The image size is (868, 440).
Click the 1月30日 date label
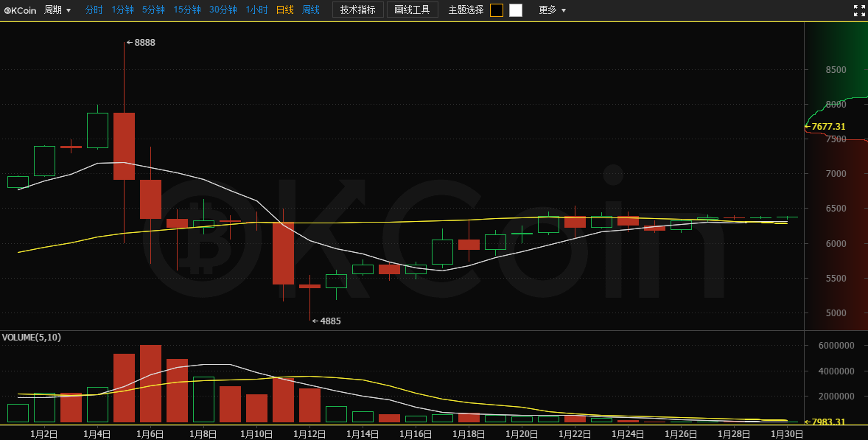[787, 434]
